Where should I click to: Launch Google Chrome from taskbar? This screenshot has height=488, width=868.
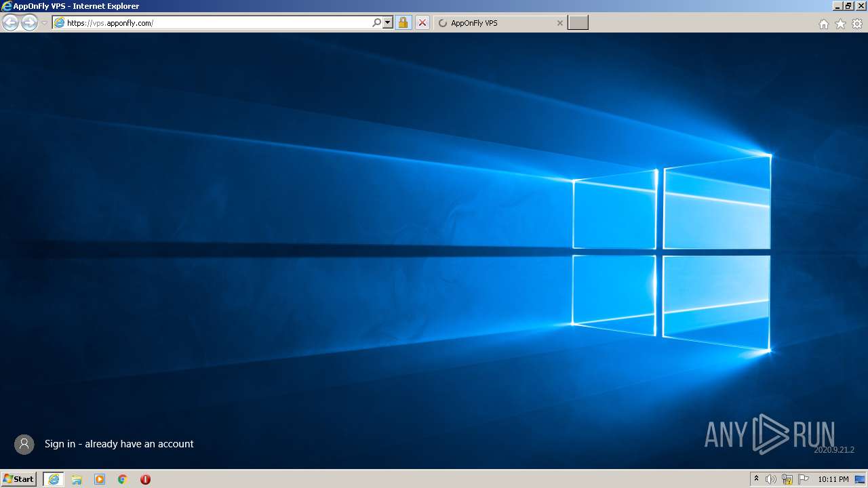pos(123,479)
